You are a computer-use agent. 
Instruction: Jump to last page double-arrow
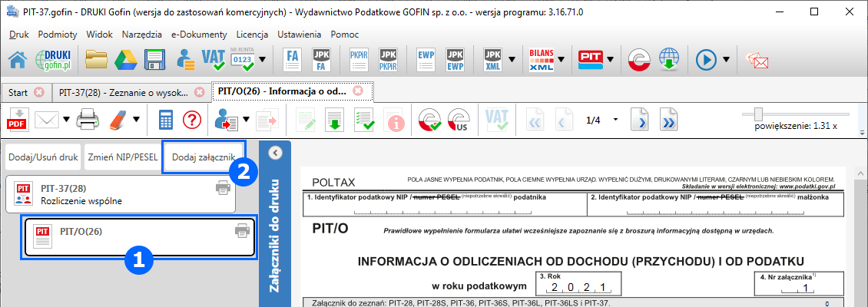(669, 119)
